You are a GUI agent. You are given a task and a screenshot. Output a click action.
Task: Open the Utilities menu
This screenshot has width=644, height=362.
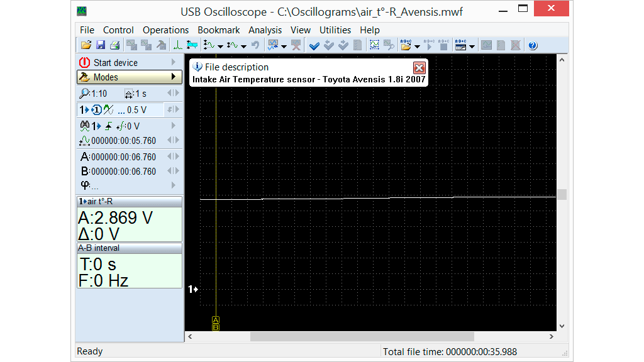click(x=335, y=30)
